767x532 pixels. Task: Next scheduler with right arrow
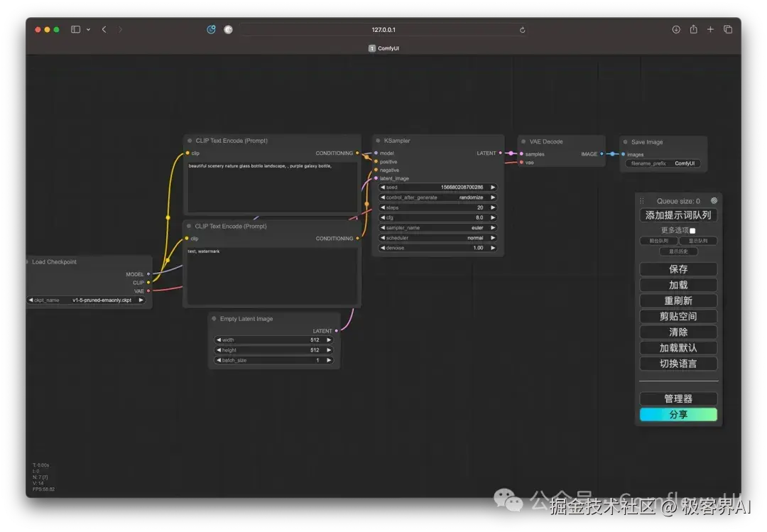(493, 238)
